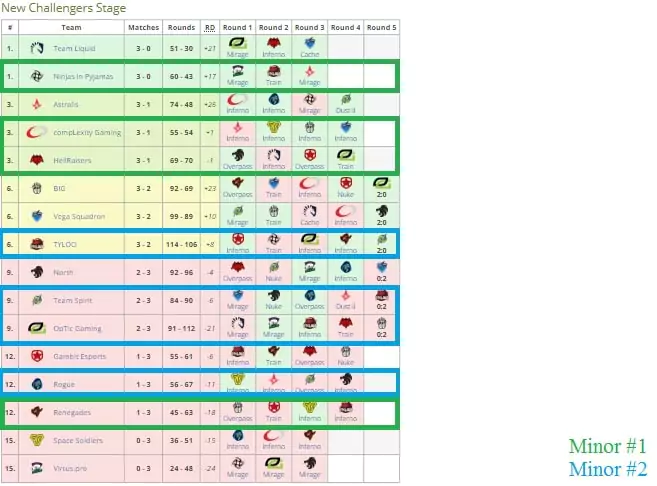Open the compLexity Gaming team link
Image resolution: width=657 pixels, height=486 pixels.
coord(87,133)
